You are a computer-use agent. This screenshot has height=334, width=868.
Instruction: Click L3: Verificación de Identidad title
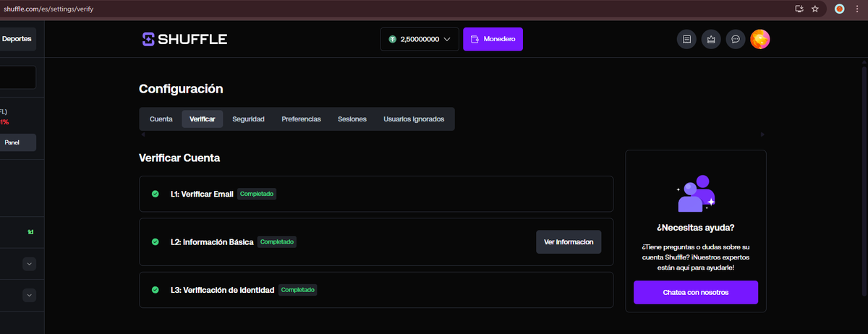(x=222, y=290)
